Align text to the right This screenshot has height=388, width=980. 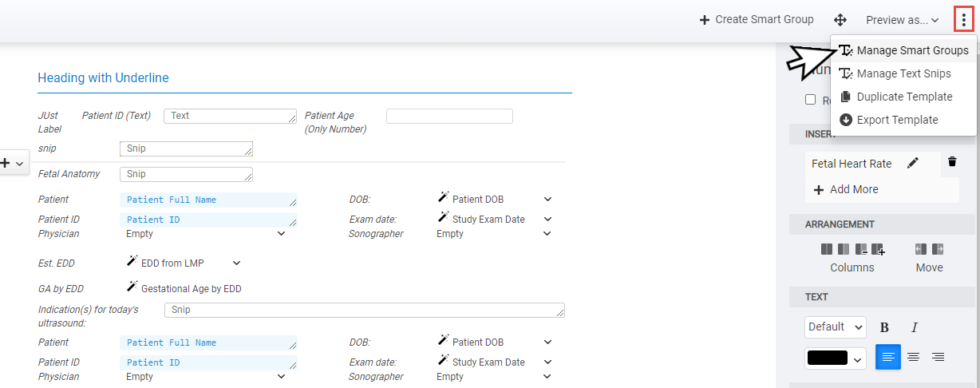939,357
